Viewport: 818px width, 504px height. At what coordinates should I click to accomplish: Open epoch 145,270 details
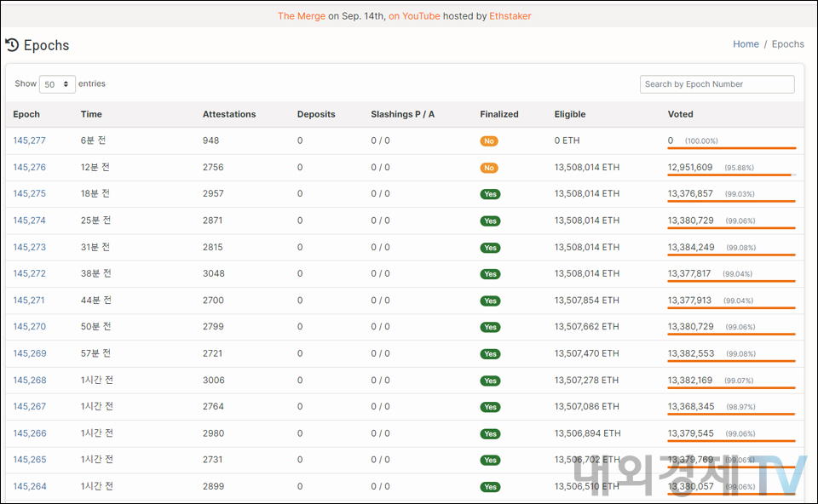tap(29, 327)
